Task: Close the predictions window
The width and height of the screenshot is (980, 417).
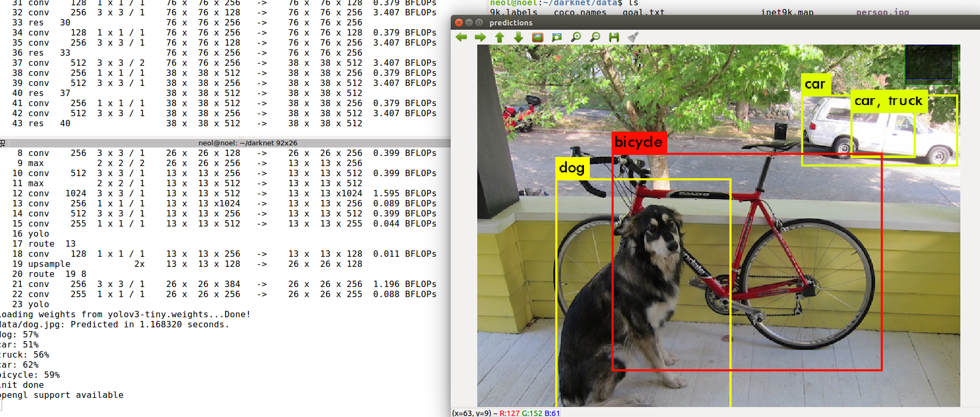Action: pos(459,22)
